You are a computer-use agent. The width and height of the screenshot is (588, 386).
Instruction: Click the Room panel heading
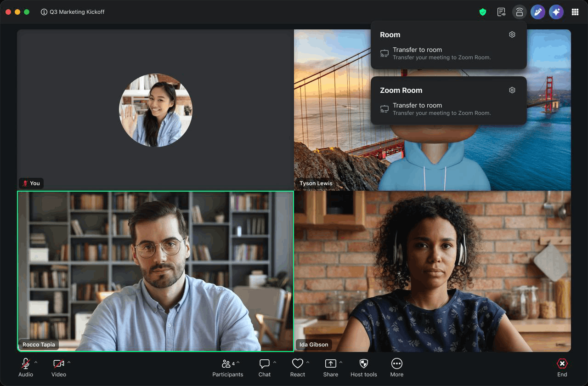(x=390, y=34)
